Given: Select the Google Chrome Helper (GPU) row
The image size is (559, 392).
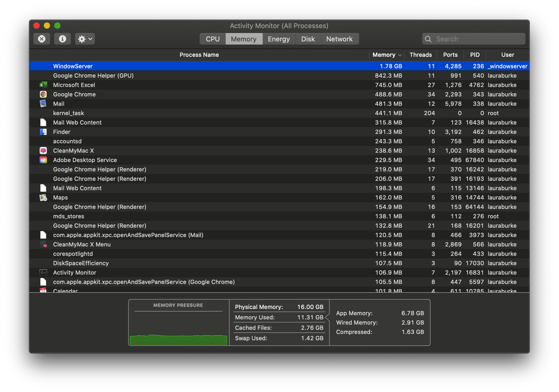Looking at the screenshot, I should [279, 75].
